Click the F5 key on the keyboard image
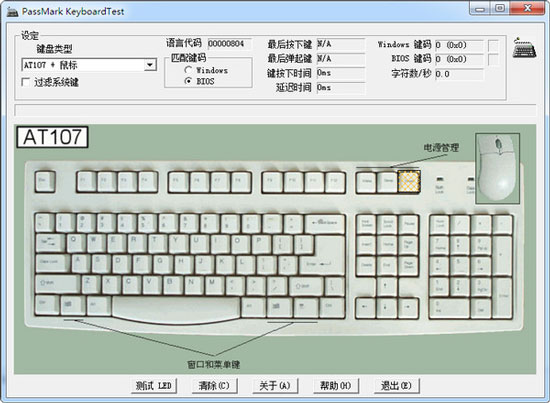Viewport: 550px width, 403px height. point(178,182)
